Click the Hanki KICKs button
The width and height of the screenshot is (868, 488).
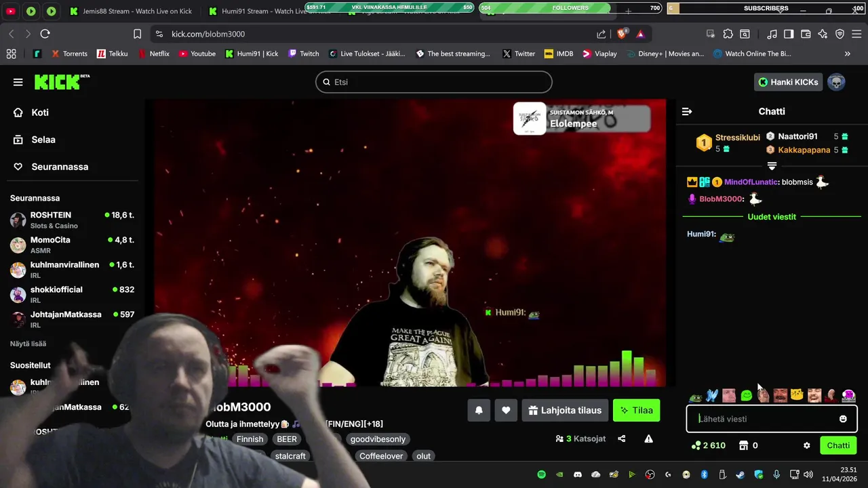click(x=788, y=82)
